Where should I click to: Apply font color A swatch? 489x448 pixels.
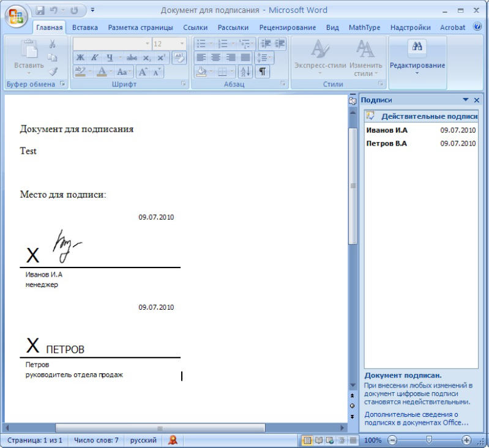tap(102, 72)
